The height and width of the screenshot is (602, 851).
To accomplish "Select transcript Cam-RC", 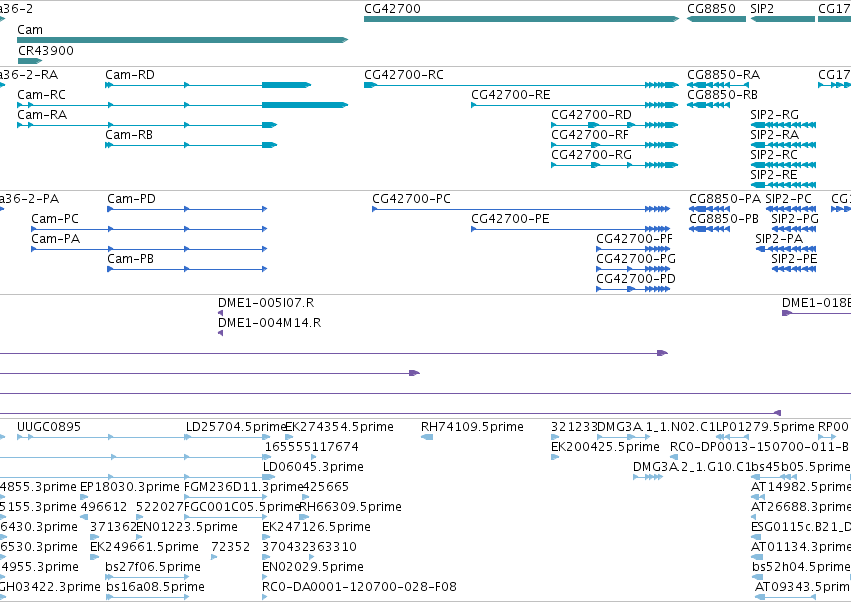I will [182, 105].
